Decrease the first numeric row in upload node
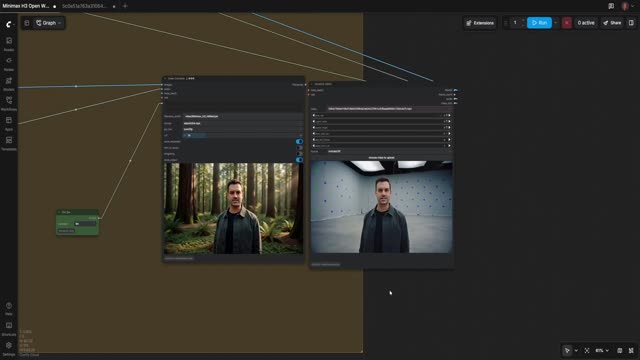The height and width of the screenshot is (360, 640). click(x=314, y=116)
